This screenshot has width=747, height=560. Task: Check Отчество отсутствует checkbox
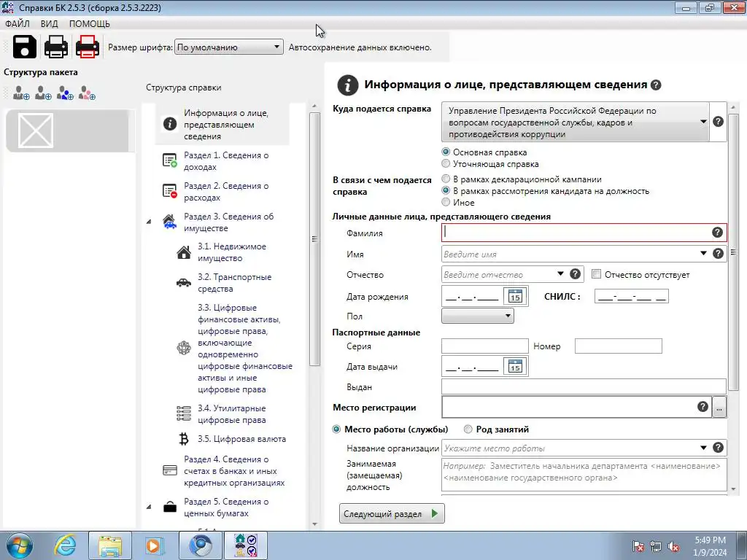coord(596,274)
